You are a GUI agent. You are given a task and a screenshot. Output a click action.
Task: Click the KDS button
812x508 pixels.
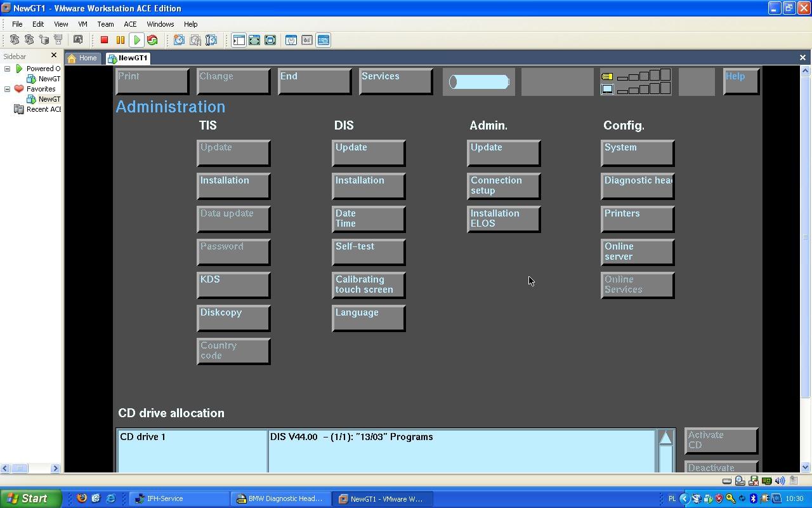tap(233, 285)
